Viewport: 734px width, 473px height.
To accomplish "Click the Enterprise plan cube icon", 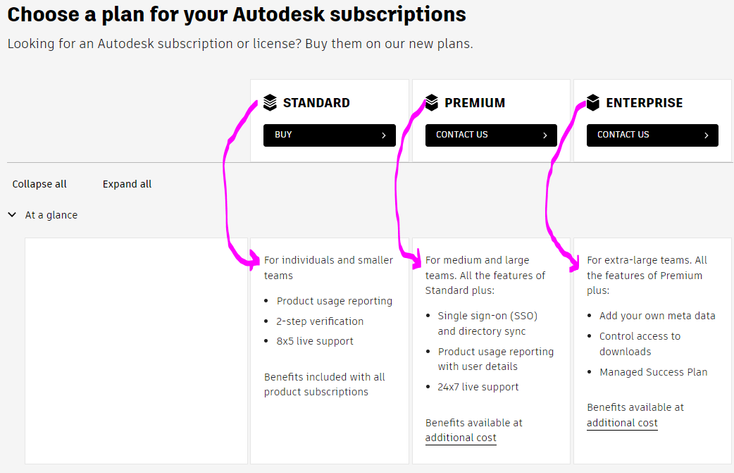I will tap(593, 102).
